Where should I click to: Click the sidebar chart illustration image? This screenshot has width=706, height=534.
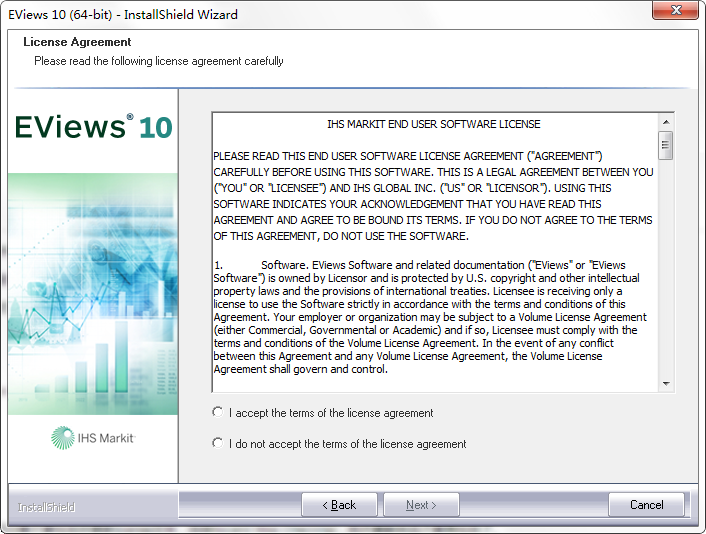(x=93, y=294)
